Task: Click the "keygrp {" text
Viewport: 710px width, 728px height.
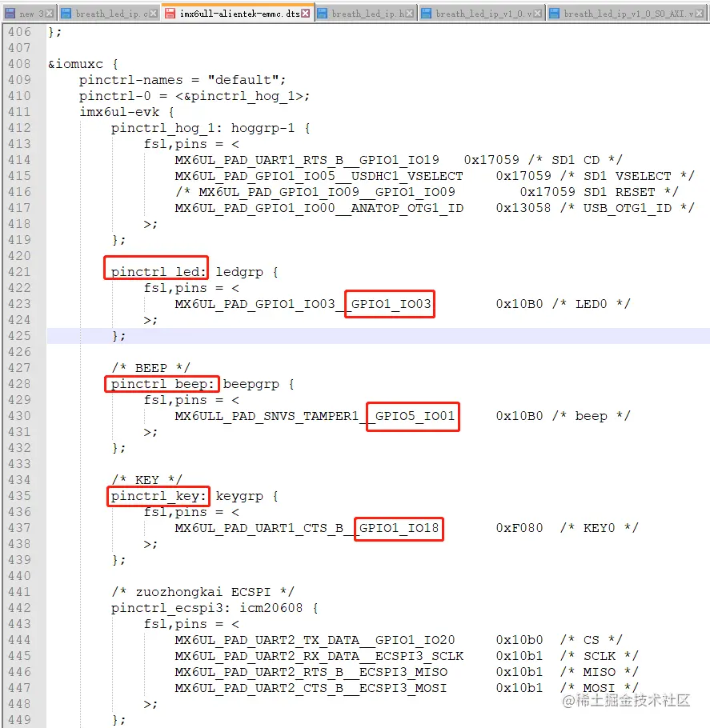Action: (247, 496)
